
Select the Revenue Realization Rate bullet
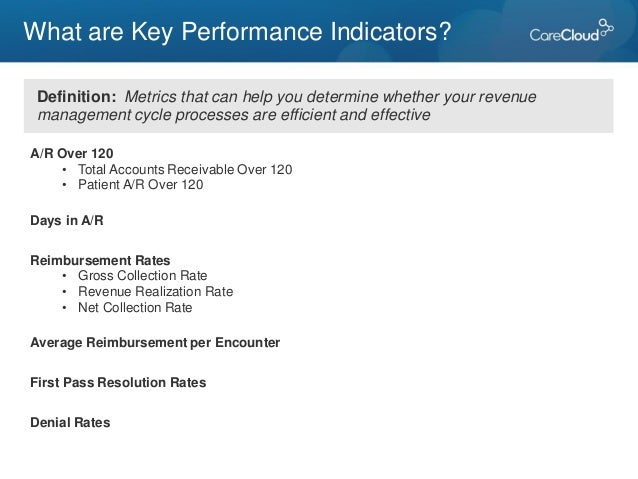pyautogui.click(x=155, y=291)
